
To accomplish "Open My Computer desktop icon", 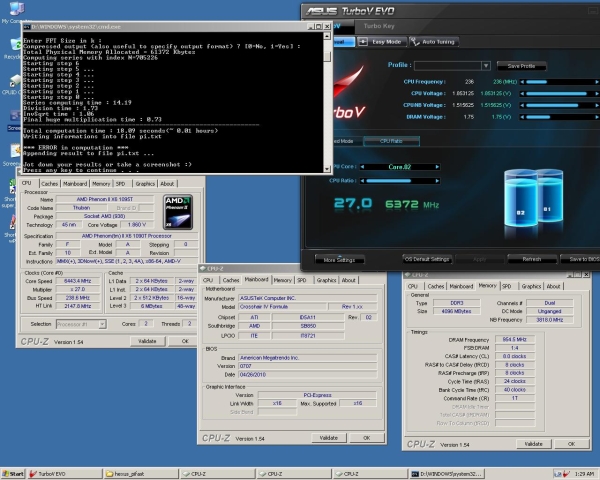I will pyautogui.click(x=16, y=8).
